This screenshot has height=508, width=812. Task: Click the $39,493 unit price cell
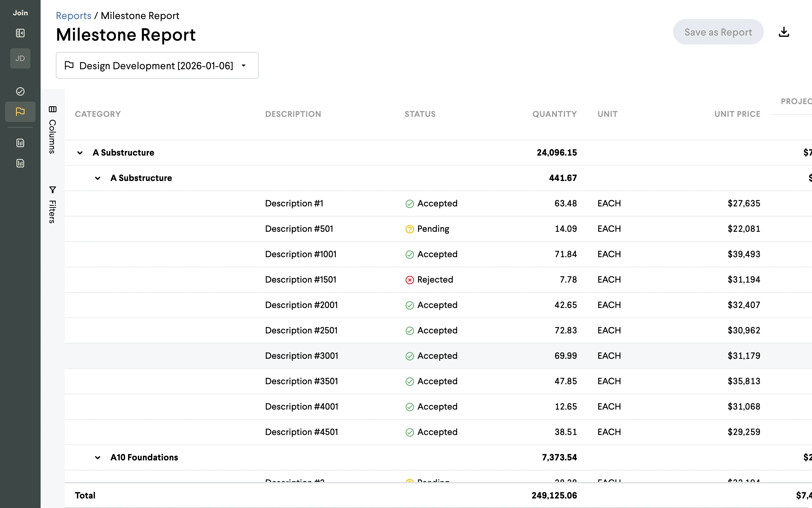click(x=744, y=254)
